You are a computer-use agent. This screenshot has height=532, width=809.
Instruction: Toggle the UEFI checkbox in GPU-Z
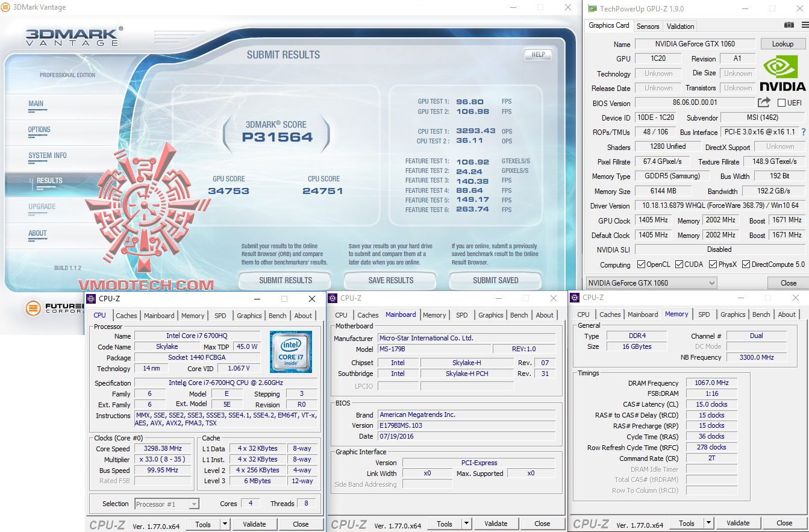(781, 103)
